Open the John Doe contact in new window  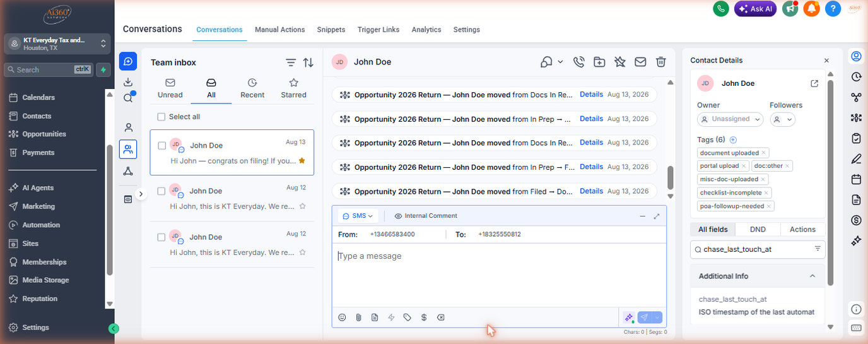tap(814, 83)
